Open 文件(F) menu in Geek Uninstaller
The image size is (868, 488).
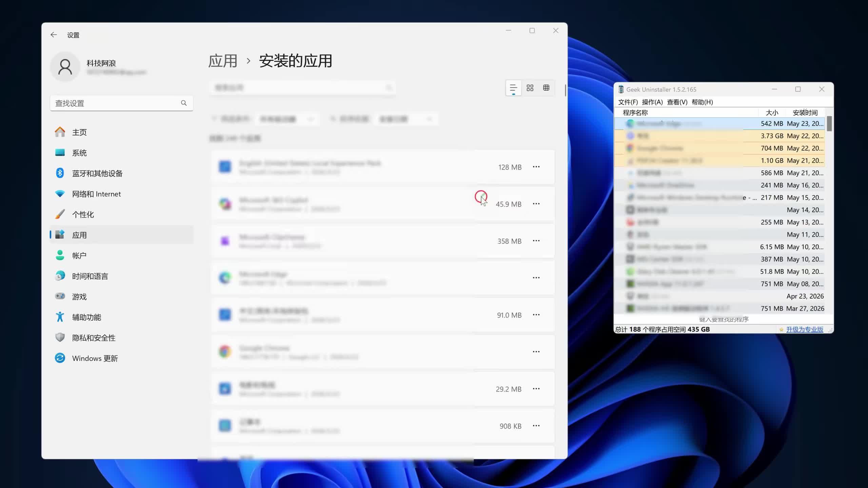(x=628, y=102)
